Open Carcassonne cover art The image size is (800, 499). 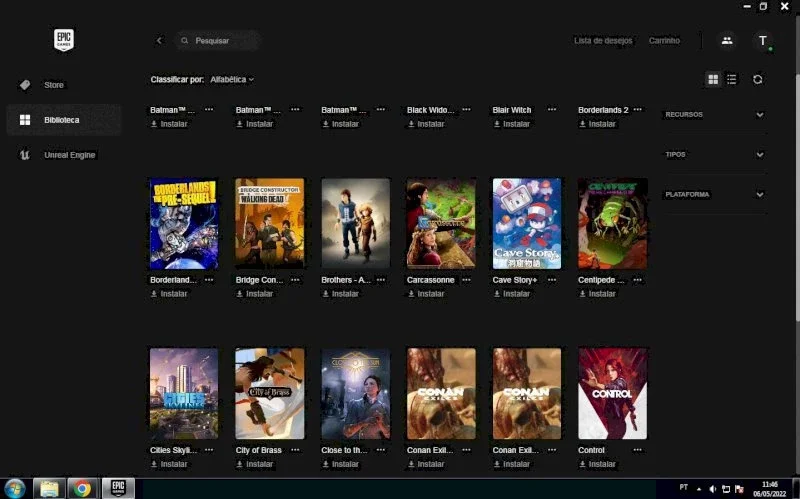click(x=441, y=223)
